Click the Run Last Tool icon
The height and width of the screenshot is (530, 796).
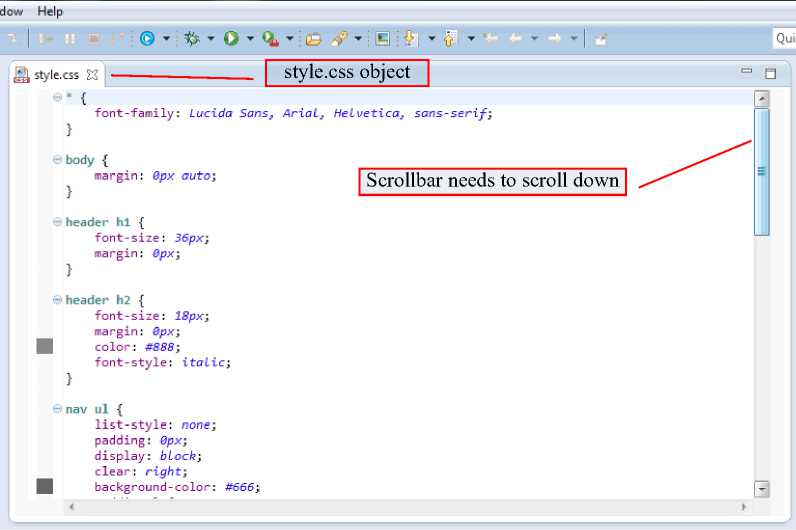pyautogui.click(x=269, y=39)
